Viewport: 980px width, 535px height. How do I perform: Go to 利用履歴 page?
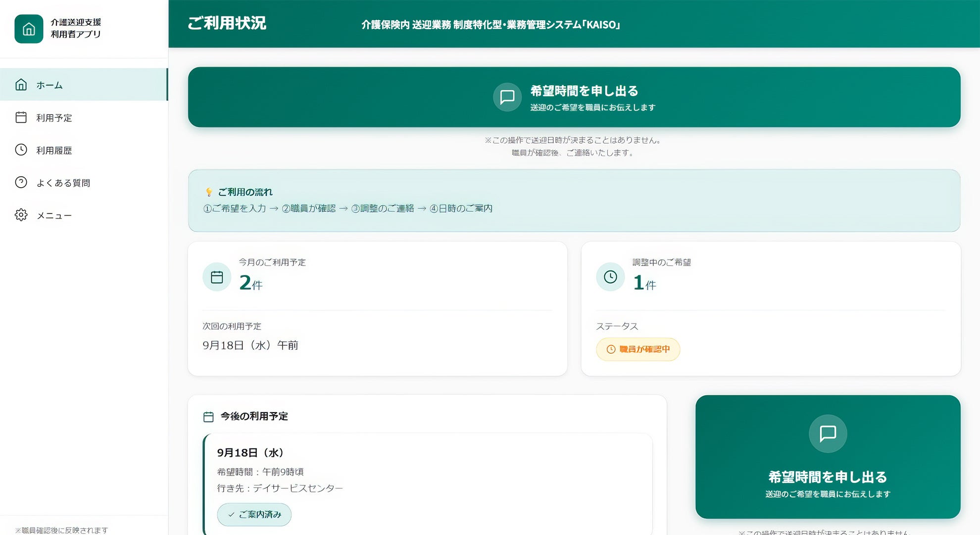[54, 150]
